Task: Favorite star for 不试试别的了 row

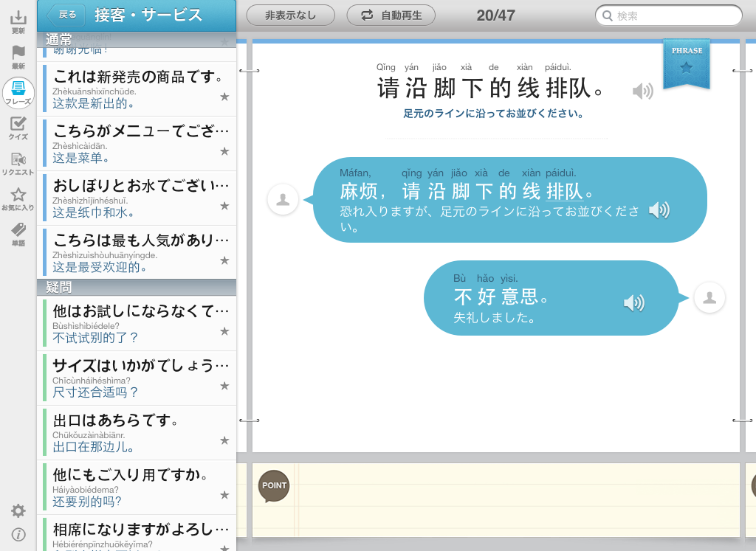Action: pos(224,331)
